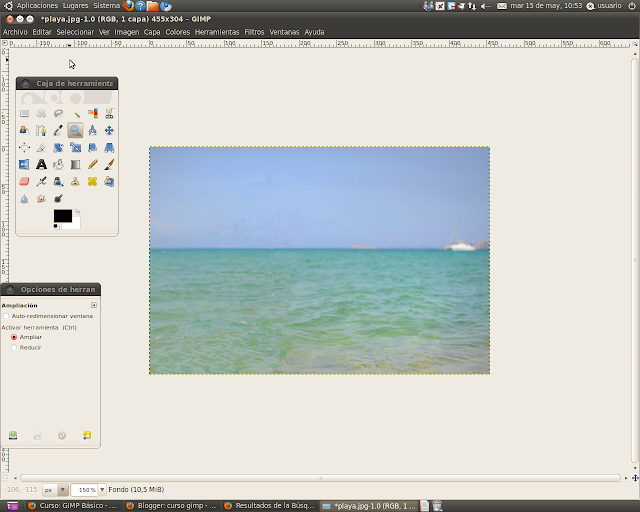Image resolution: width=640 pixels, height=512 pixels.
Task: Open taskbar item Curso: GIMP Básico
Action: tap(72, 506)
